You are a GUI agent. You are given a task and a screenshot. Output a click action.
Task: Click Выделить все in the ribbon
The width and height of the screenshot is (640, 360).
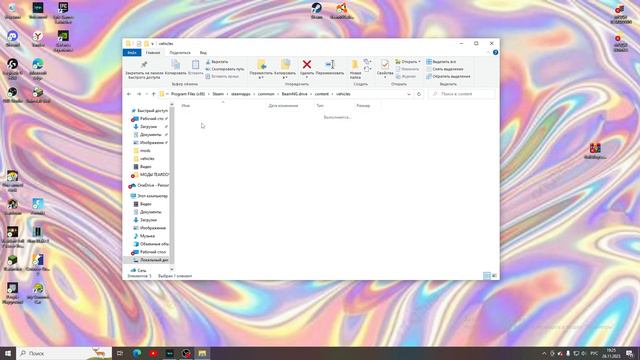coord(441,62)
